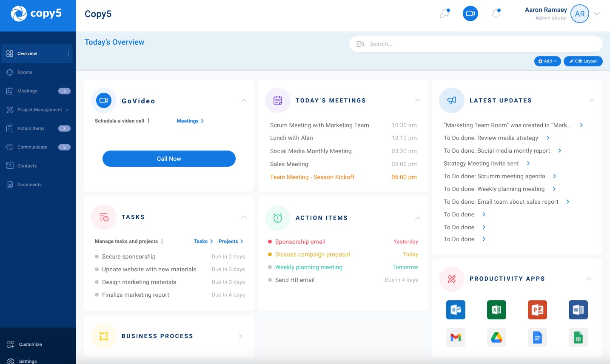
Task: Click the search filter icon
Action: 361,44
